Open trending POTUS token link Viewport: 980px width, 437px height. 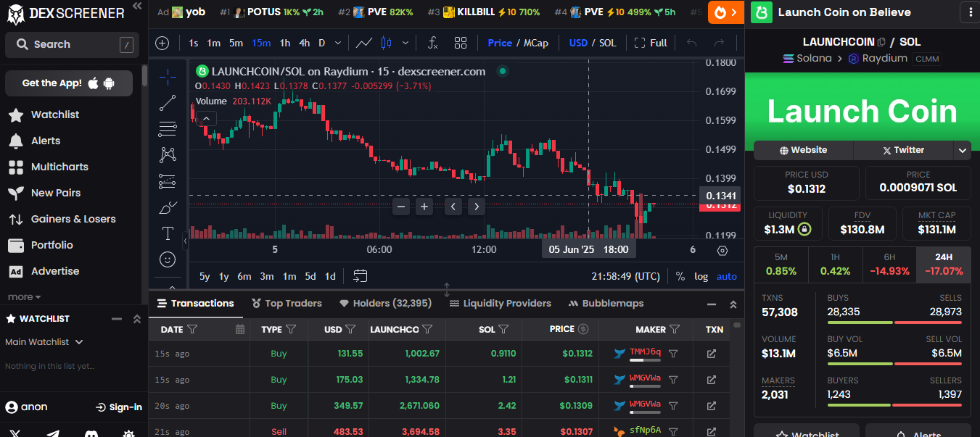pyautogui.click(x=271, y=12)
